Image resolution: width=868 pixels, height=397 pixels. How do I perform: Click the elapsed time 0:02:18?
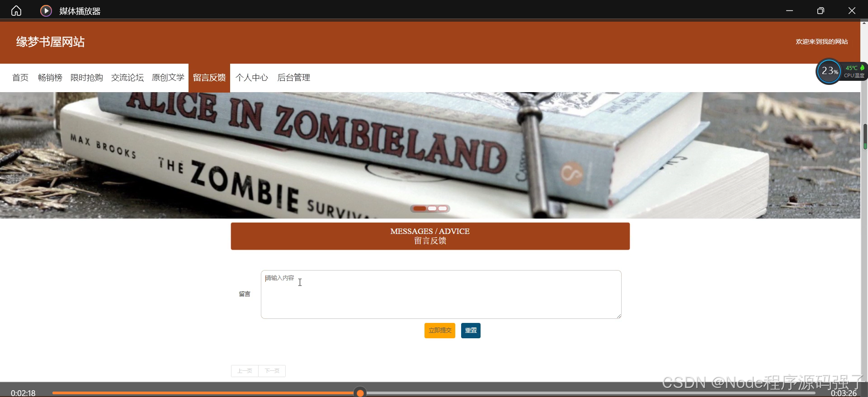[x=23, y=393]
